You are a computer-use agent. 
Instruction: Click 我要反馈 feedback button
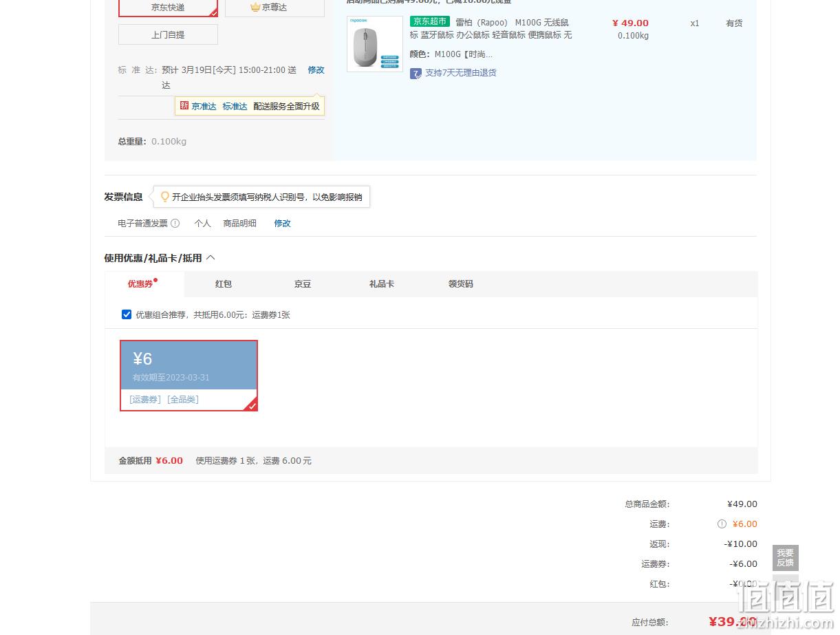785,558
